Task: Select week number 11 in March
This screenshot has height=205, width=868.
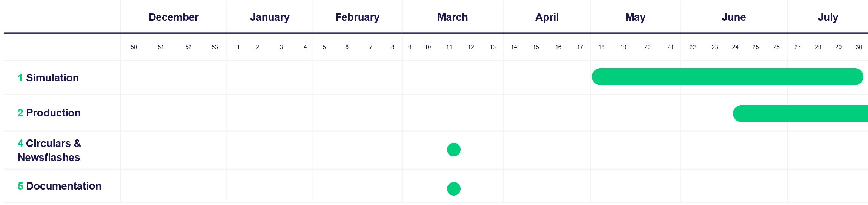Action: pyautogui.click(x=449, y=47)
